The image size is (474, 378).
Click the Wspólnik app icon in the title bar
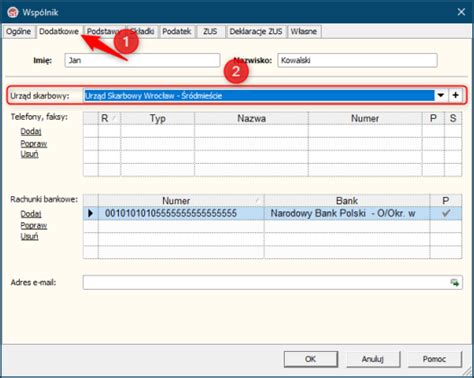click(13, 12)
